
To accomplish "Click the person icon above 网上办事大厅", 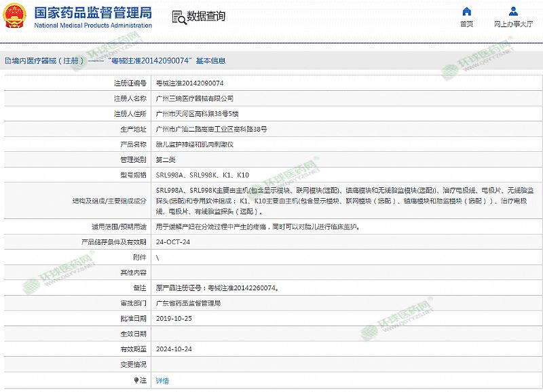I will point(514,12).
